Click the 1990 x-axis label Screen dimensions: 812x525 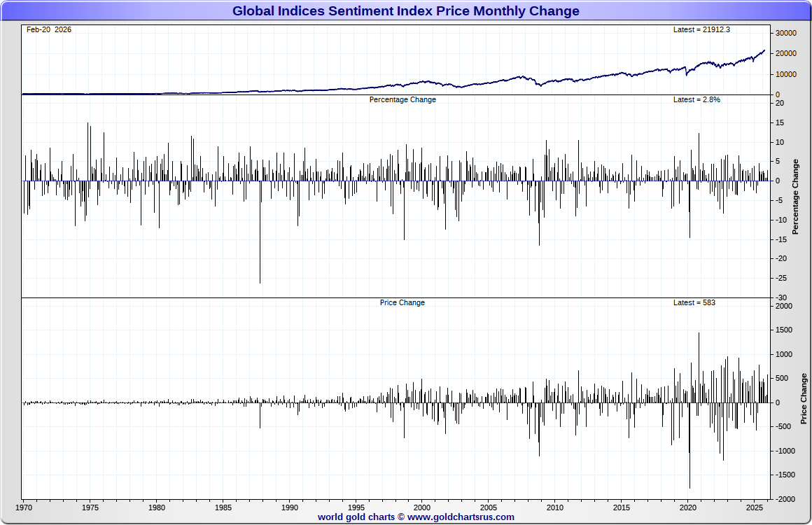point(290,507)
